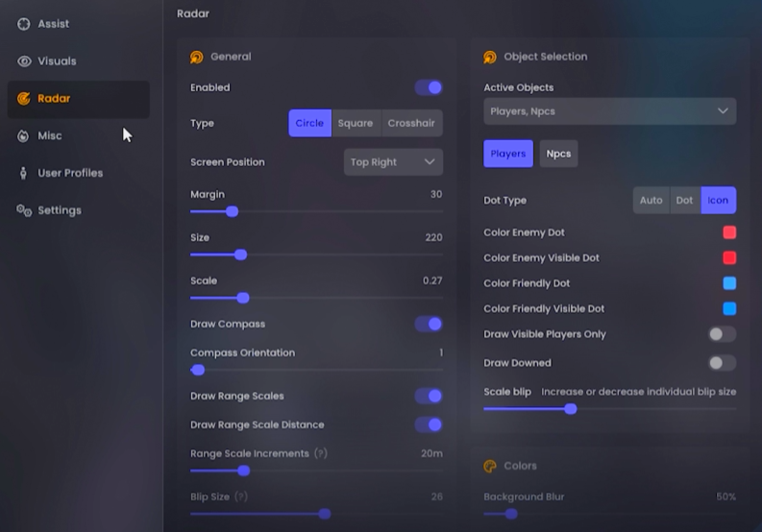Select Crosshair radar type

411,124
